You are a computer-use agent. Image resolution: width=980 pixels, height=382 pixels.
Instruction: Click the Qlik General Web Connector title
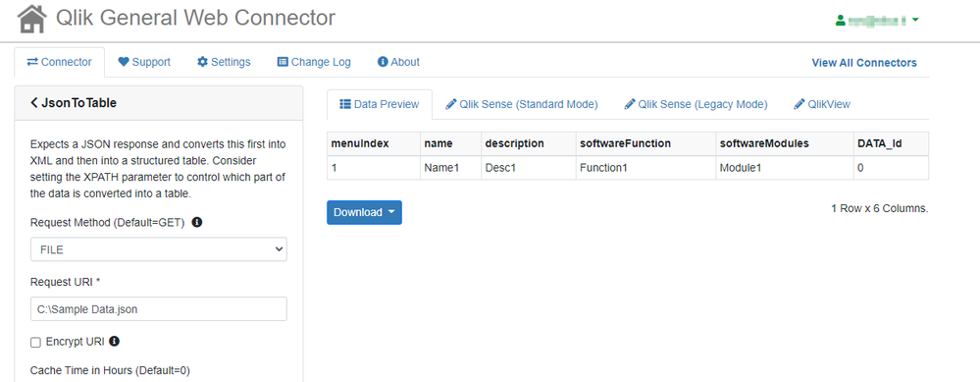[195, 18]
